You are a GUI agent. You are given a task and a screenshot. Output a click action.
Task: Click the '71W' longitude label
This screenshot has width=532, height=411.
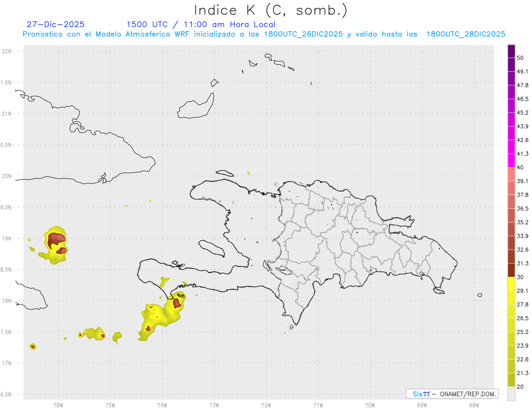click(x=318, y=405)
